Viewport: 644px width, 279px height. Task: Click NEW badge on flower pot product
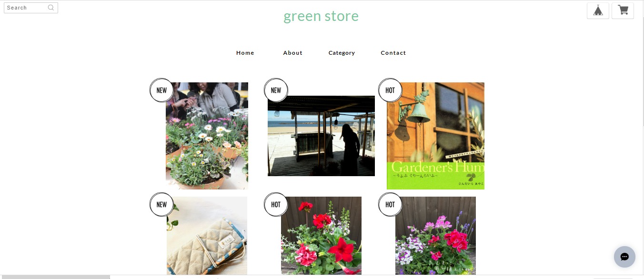coord(161,90)
